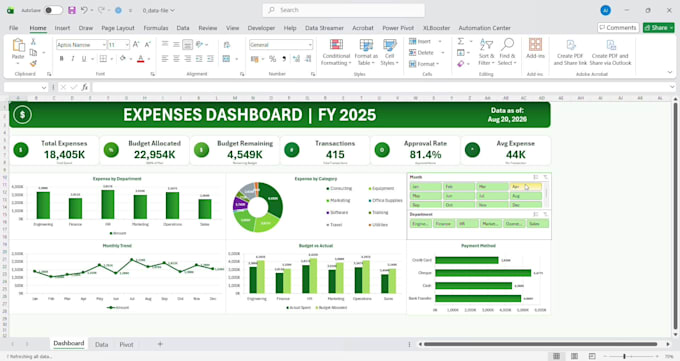Viewport: 680px width, 361px height.
Task: Switch to Page Break Preview view
Action: pyautogui.click(x=592, y=356)
